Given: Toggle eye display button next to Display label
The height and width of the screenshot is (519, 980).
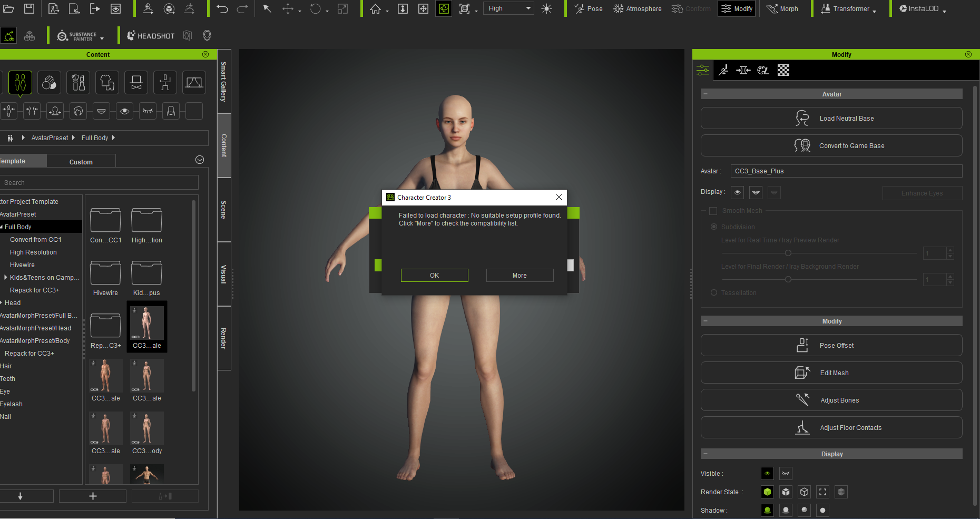Looking at the screenshot, I should click(x=737, y=192).
